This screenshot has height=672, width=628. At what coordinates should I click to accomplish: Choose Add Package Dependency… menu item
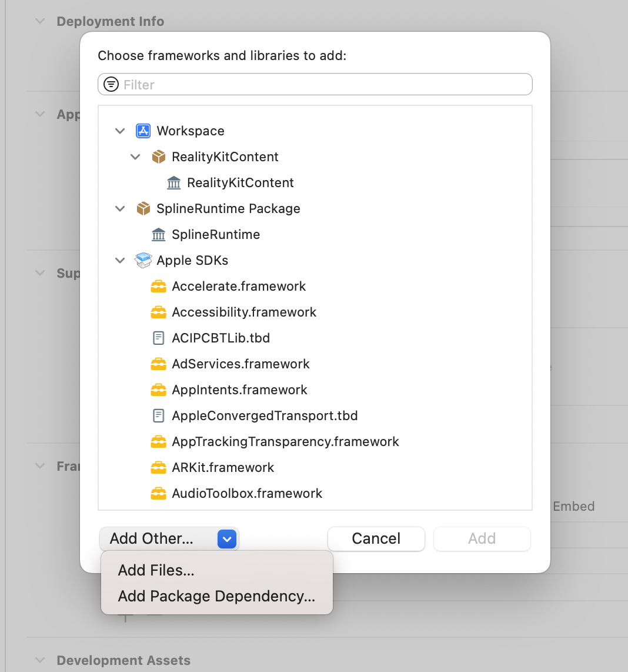coord(217,596)
